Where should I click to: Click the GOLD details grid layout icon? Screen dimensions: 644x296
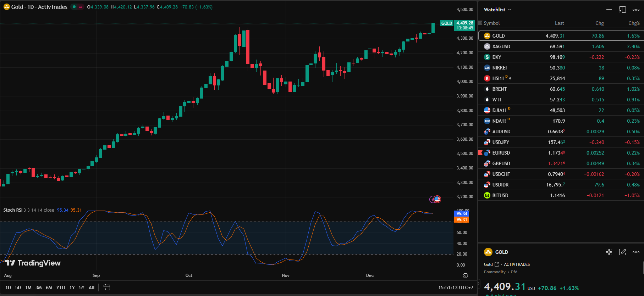point(609,252)
